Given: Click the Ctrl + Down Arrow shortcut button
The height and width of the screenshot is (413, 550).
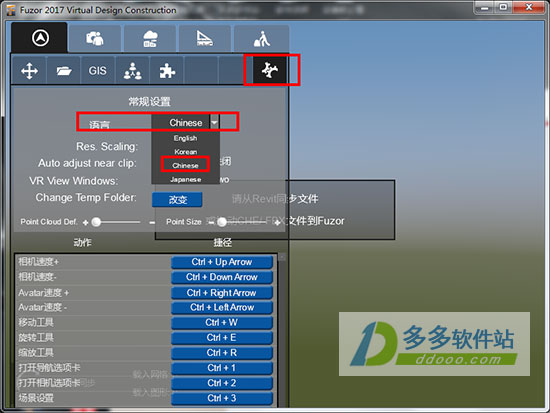Looking at the screenshot, I should click(x=222, y=277).
